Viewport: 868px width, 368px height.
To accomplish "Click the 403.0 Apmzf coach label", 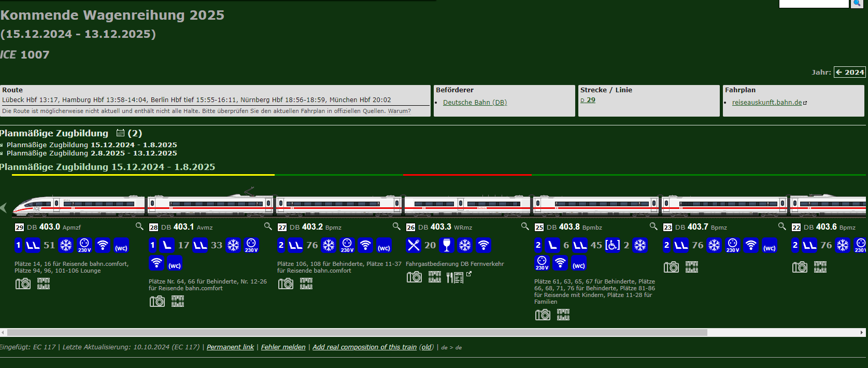I will pyautogui.click(x=54, y=227).
